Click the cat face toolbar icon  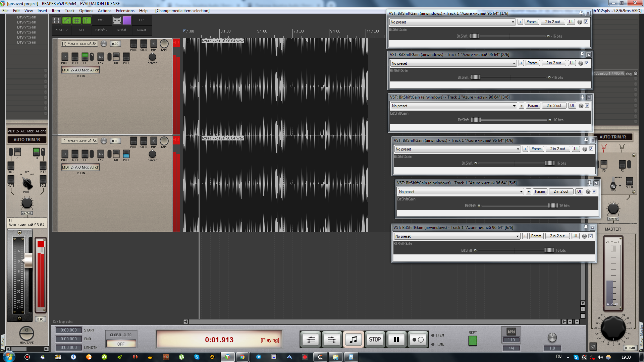pyautogui.click(x=117, y=20)
